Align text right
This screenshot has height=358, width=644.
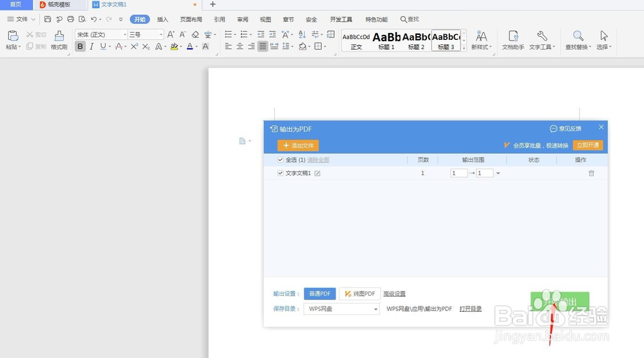point(251,46)
